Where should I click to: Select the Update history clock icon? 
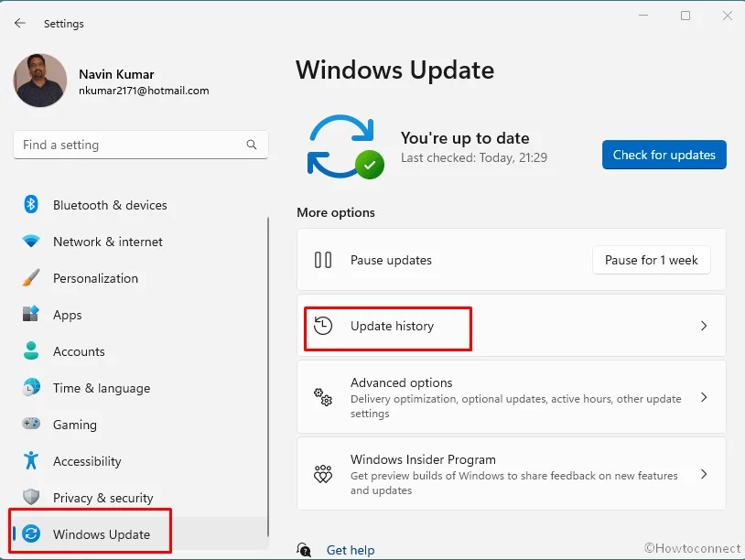(321, 326)
